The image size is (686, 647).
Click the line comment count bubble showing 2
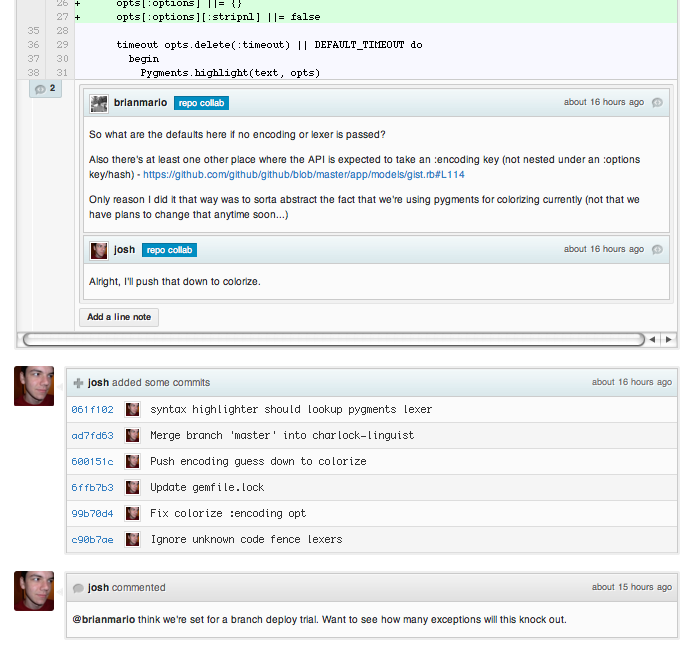pyautogui.click(x=46, y=89)
